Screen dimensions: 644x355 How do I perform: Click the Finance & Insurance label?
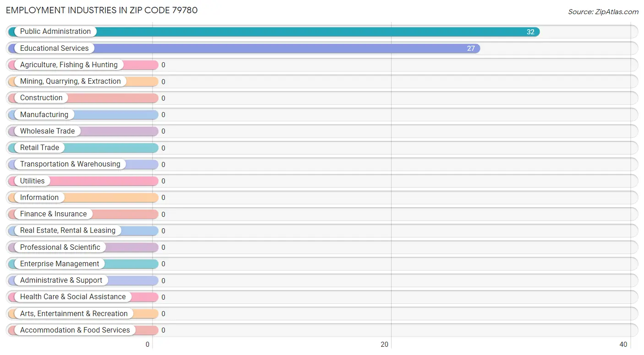click(53, 214)
